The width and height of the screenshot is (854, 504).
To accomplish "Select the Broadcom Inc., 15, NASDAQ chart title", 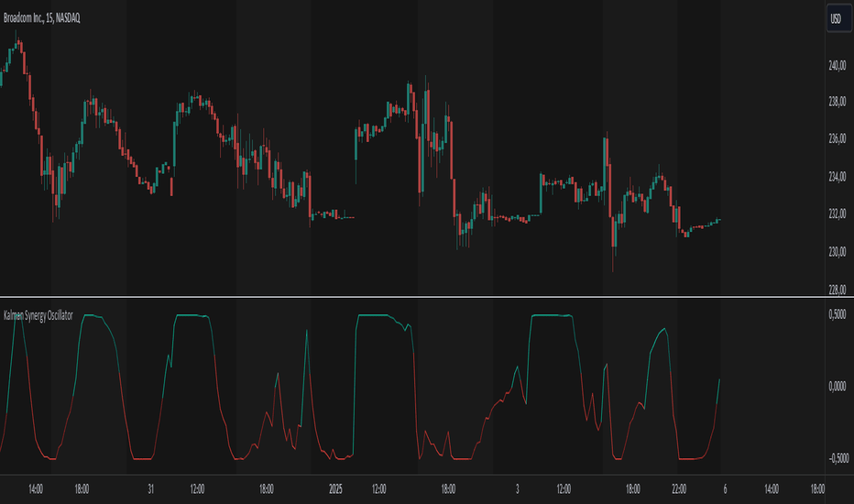I will [x=42, y=18].
